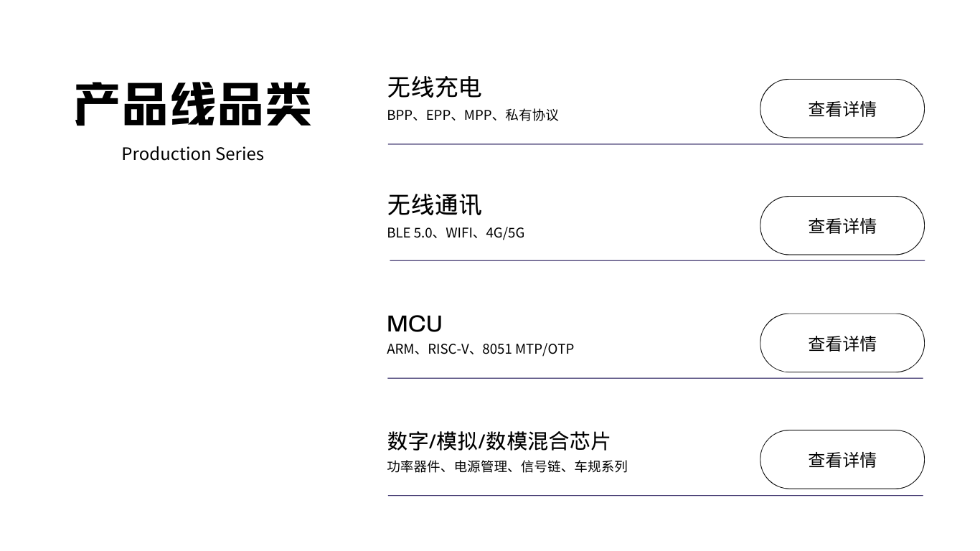
Task: Select the Production Series subtitle
Action: point(193,154)
